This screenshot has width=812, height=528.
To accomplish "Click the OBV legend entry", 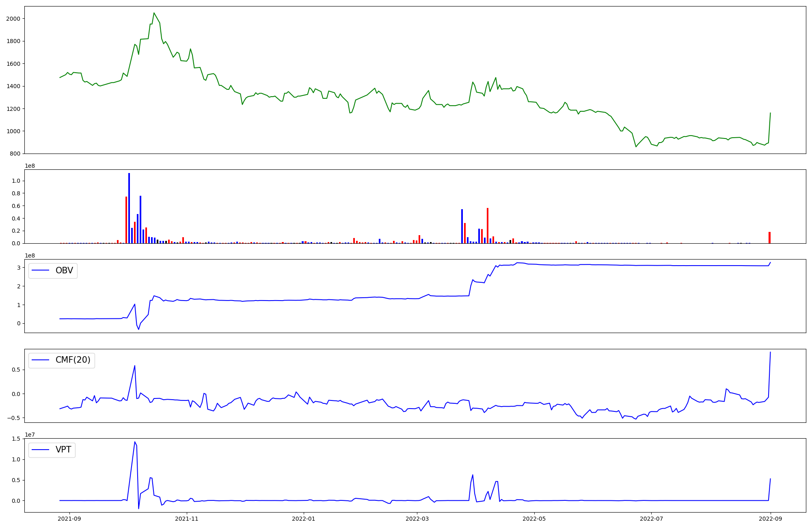I will pyautogui.click(x=64, y=270).
